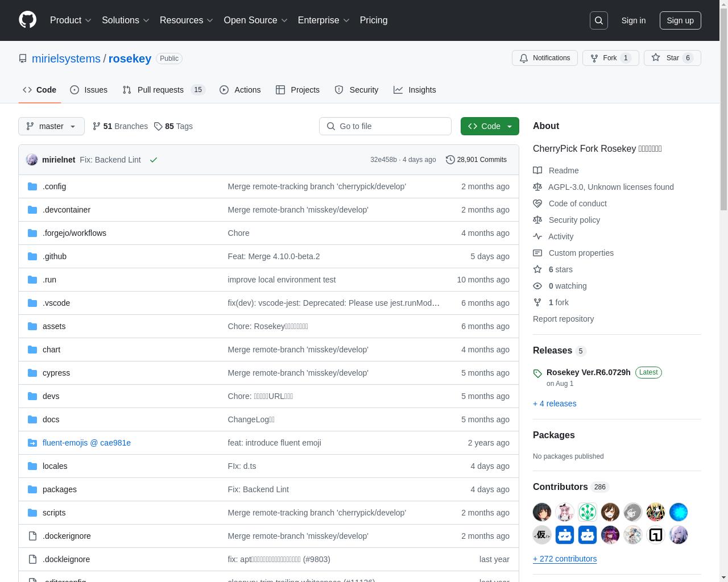View the 85 Tags link
The width and height of the screenshot is (728, 582).
[x=173, y=126]
